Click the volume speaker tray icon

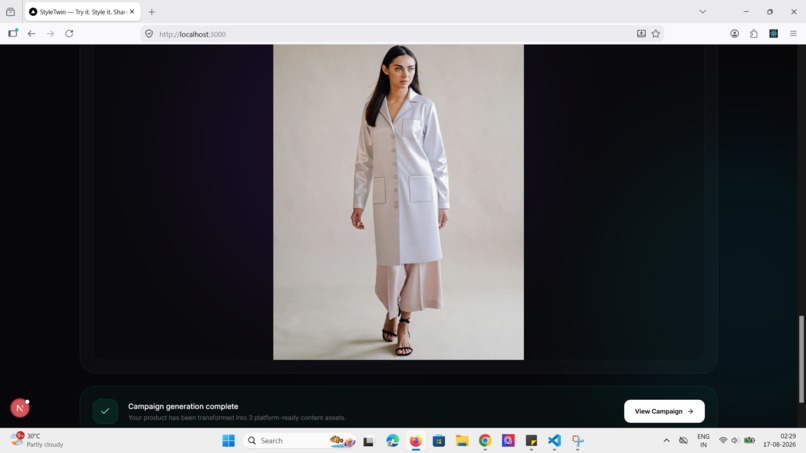(735, 441)
